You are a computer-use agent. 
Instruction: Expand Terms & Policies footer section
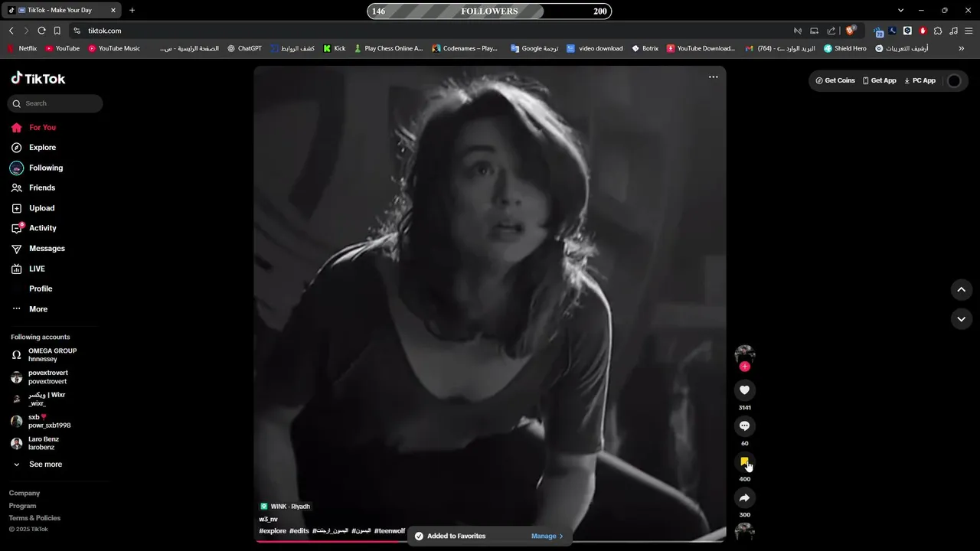(x=34, y=518)
